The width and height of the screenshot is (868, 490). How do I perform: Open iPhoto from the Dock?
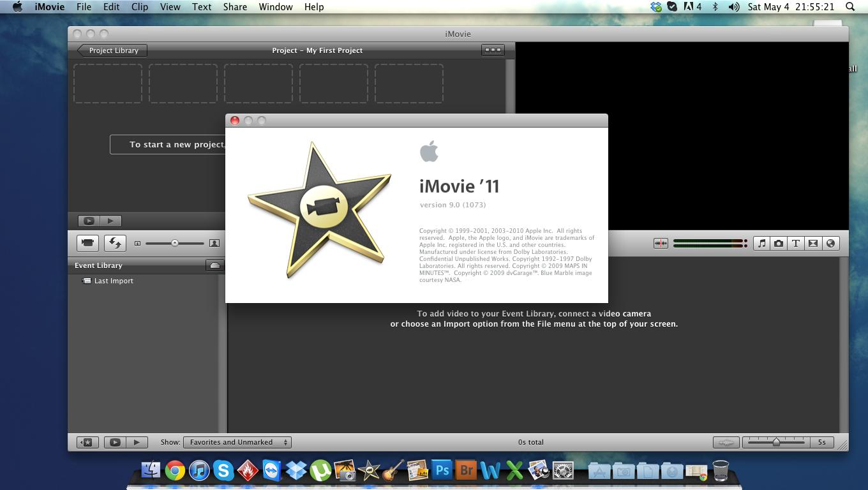(345, 471)
